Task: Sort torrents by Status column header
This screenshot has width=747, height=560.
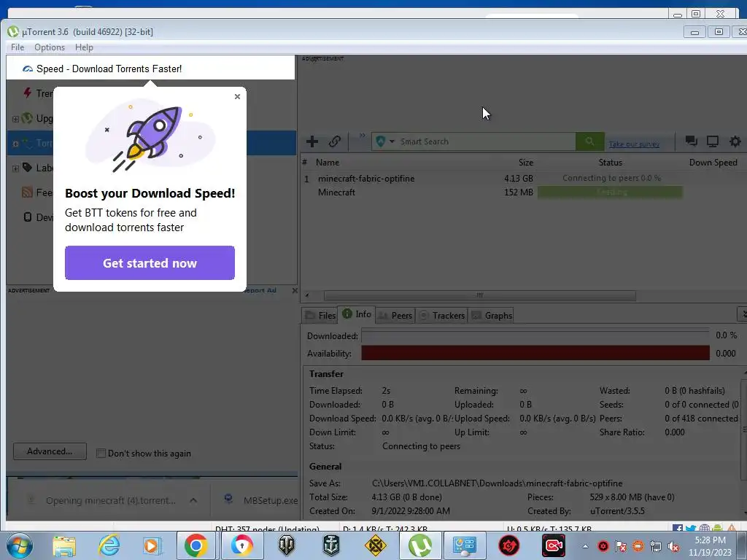Action: point(611,163)
